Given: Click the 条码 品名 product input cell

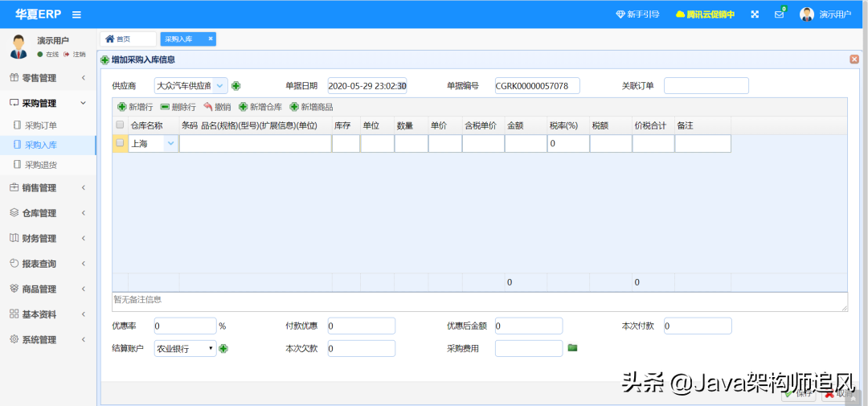Looking at the screenshot, I should [x=256, y=143].
